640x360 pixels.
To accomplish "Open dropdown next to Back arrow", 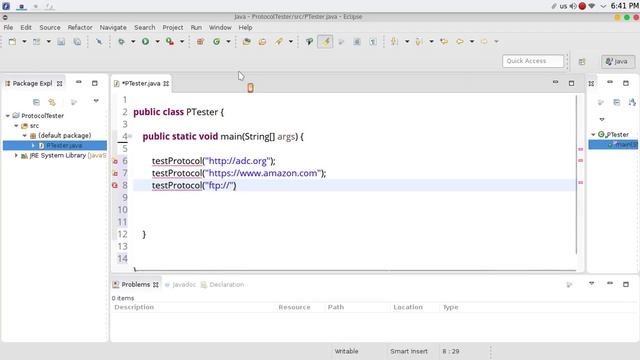I will pyautogui.click(x=472, y=42).
